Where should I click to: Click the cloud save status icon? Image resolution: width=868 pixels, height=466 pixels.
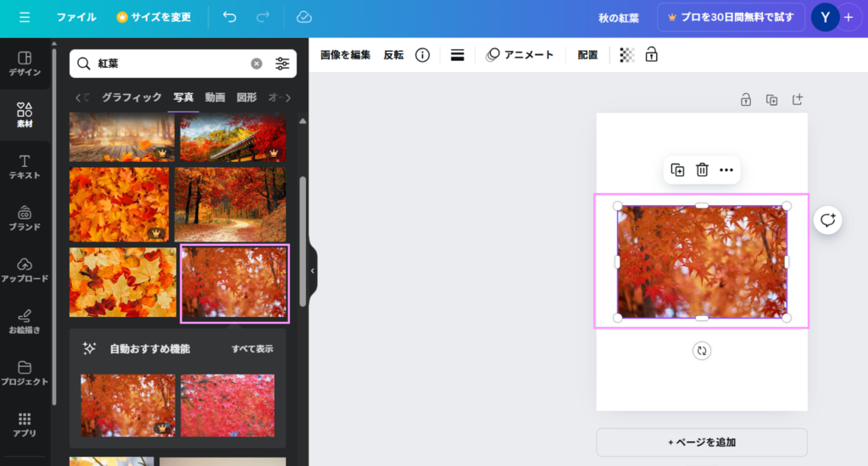coord(303,17)
